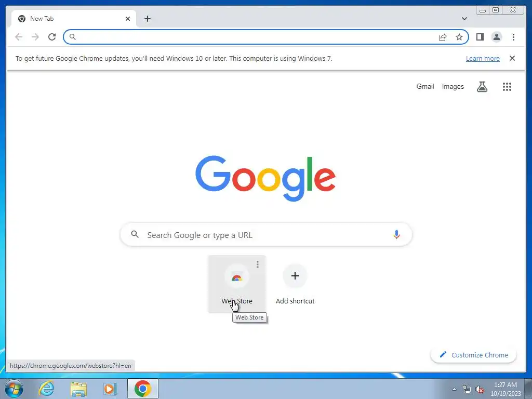Open Chrome's three-dot main menu
This screenshot has height=399, width=532.
513,37
